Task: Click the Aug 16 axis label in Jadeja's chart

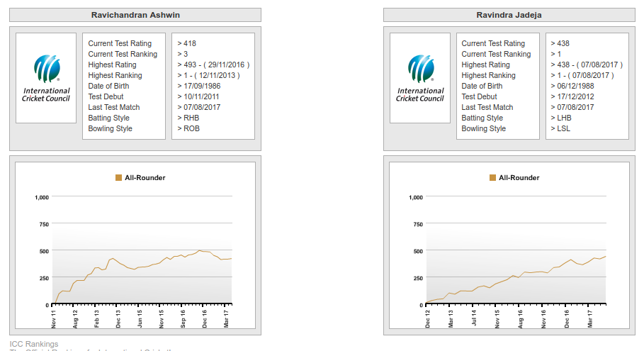Action: (521, 319)
